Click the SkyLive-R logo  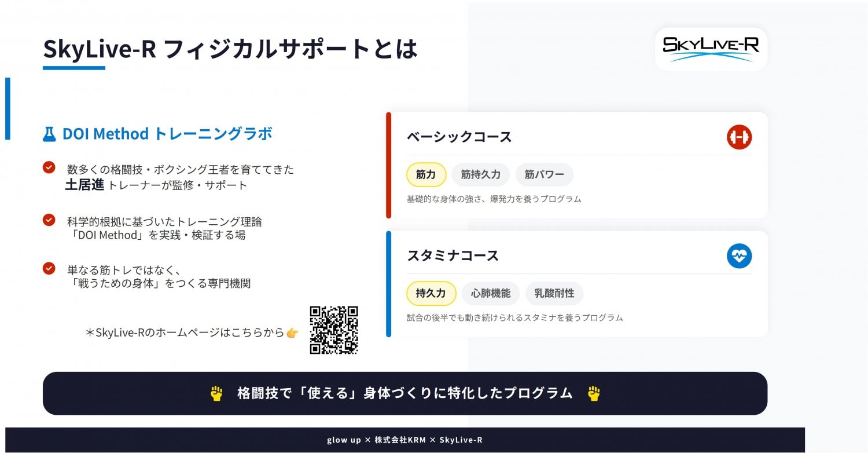click(x=711, y=49)
